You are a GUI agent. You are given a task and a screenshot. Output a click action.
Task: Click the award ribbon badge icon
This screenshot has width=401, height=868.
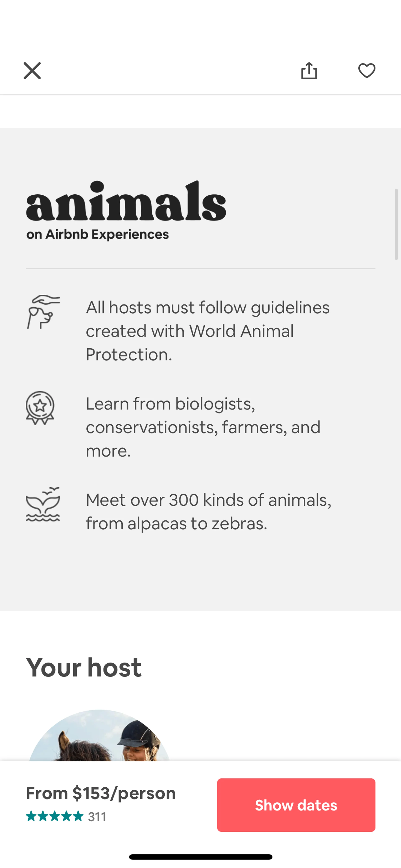coord(40,408)
